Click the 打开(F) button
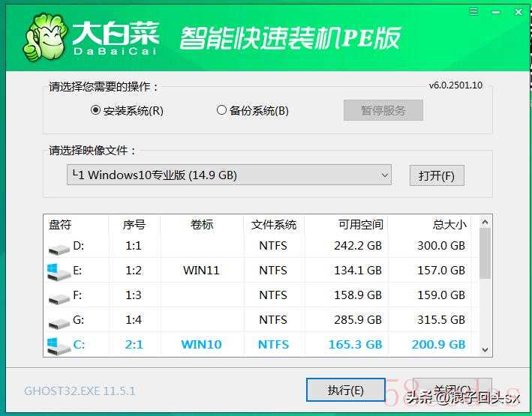 point(437,175)
